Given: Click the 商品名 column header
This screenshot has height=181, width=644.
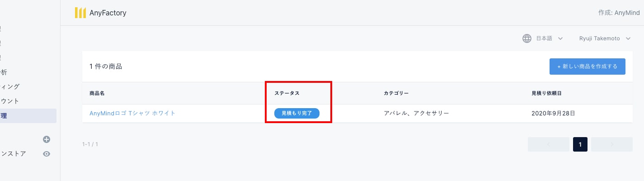Looking at the screenshot, I should [97, 93].
